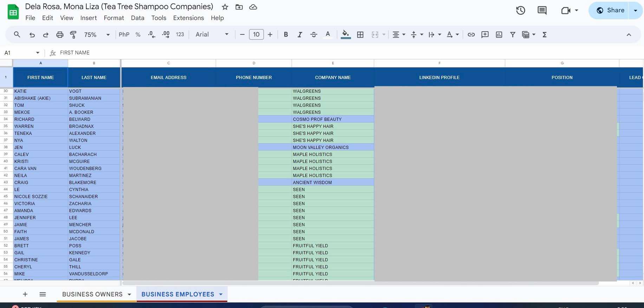Open the Arial font dropdown
The image size is (644, 308).
tap(212, 34)
